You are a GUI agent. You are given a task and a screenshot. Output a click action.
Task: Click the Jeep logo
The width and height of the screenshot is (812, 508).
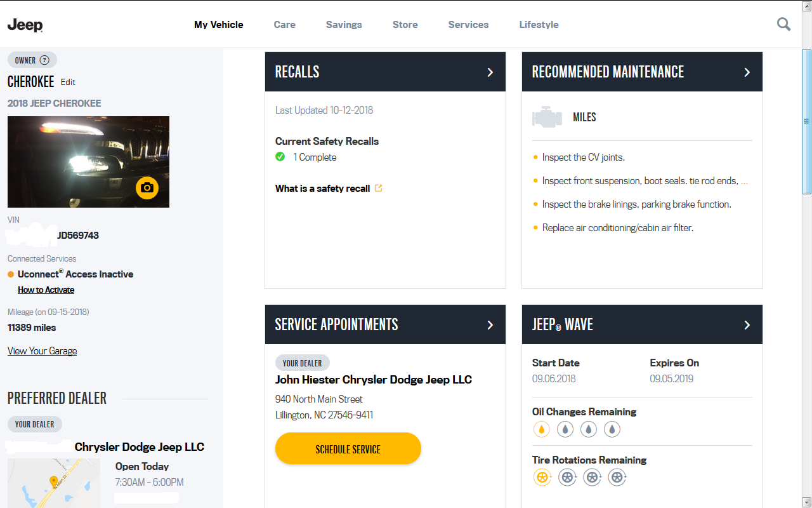(25, 25)
